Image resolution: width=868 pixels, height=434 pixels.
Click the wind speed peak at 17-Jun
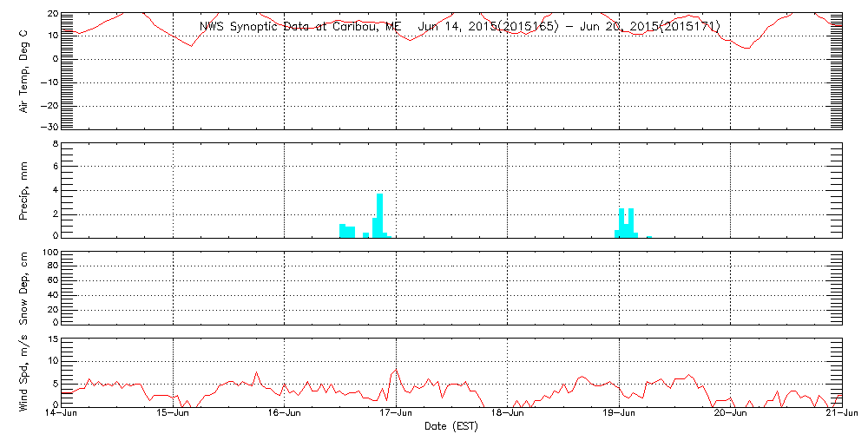[397, 371]
